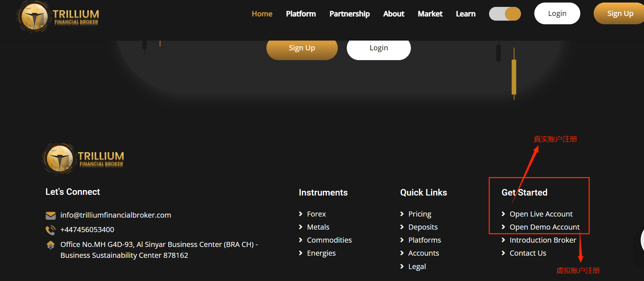Click the phone icon beside the phone number
This screenshot has width=644, height=281.
51,230
